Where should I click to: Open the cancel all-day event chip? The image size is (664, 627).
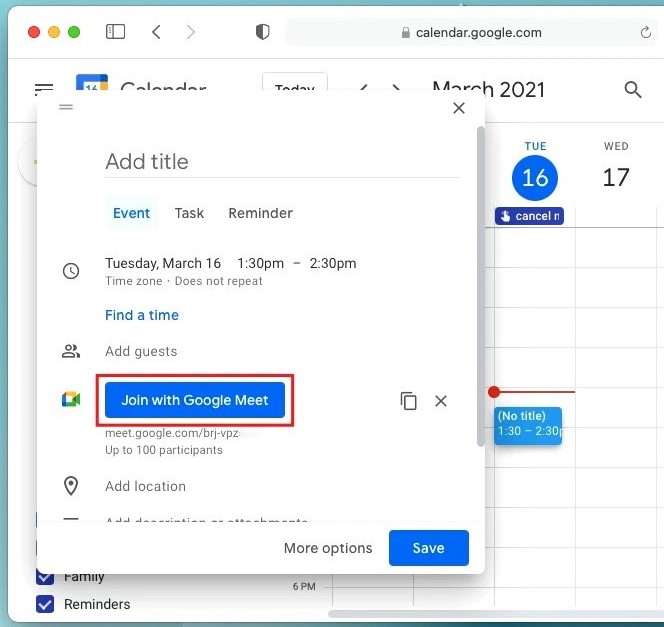coord(529,216)
